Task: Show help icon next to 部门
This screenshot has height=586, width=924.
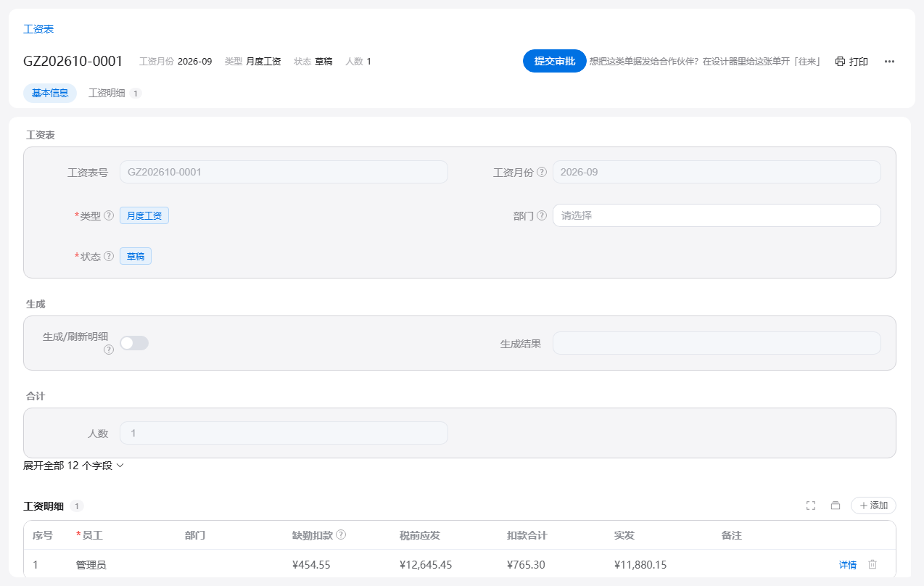Action: tap(542, 215)
